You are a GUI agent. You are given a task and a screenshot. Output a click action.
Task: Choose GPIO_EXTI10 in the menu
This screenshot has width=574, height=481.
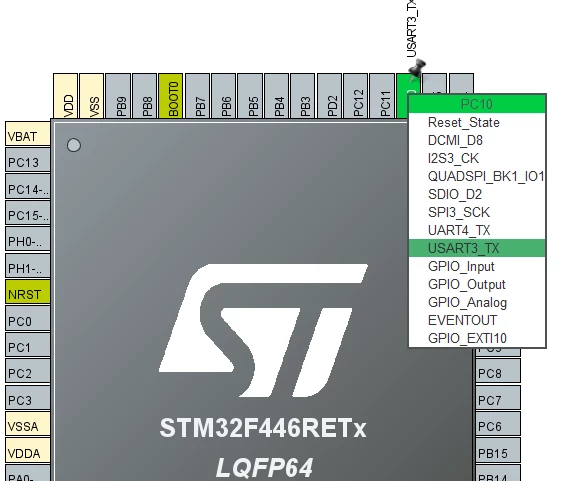pos(477,338)
